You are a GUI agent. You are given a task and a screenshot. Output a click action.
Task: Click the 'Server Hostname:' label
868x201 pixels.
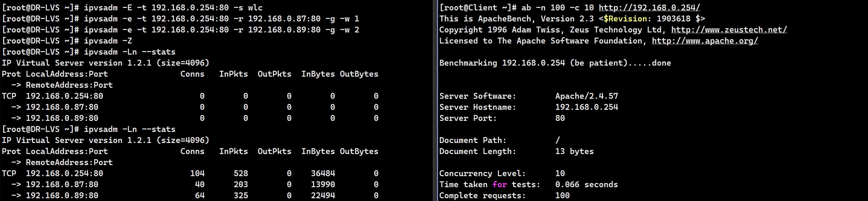478,107
